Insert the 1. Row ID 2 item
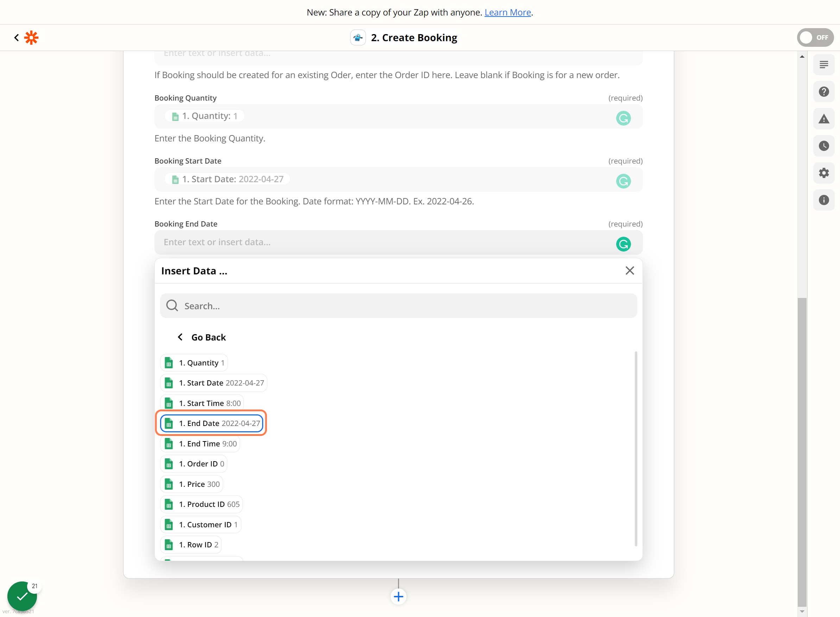 tap(191, 545)
